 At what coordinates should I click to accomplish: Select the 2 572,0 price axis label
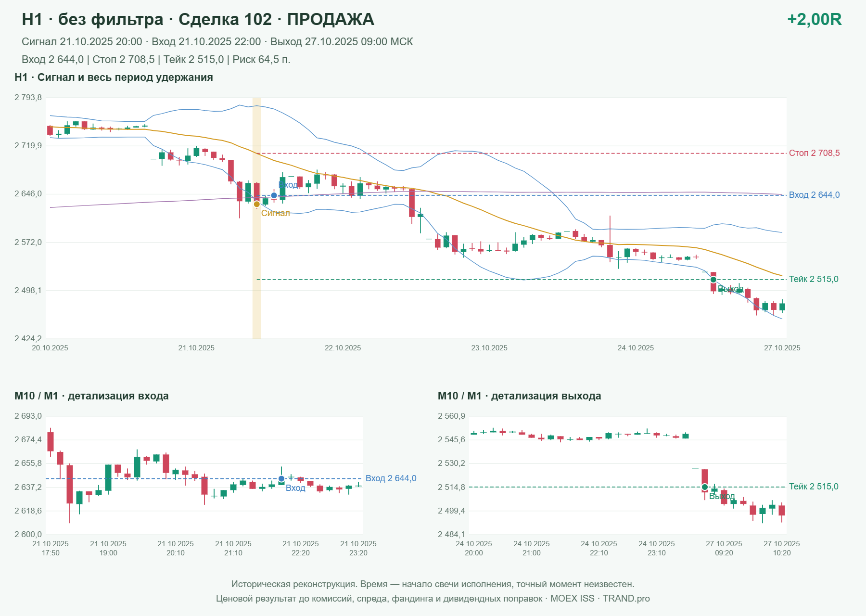tap(28, 242)
